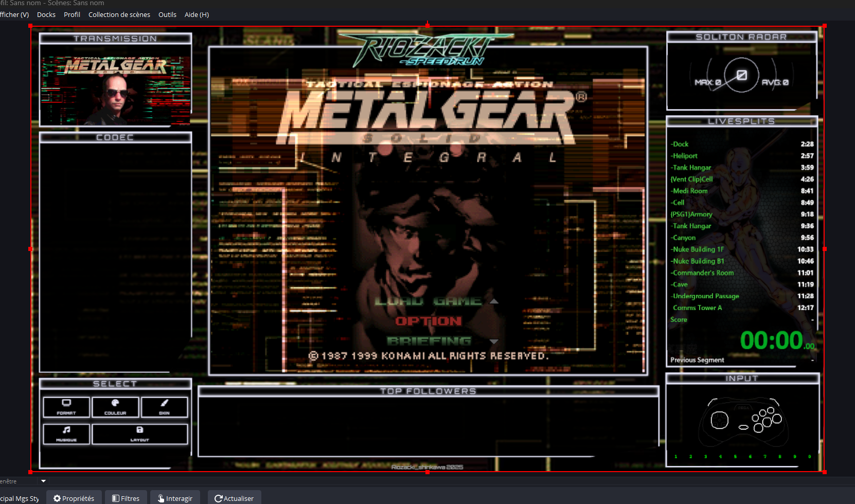Open the Profil menu
Image resolution: width=855 pixels, height=504 pixels.
[x=72, y=14]
